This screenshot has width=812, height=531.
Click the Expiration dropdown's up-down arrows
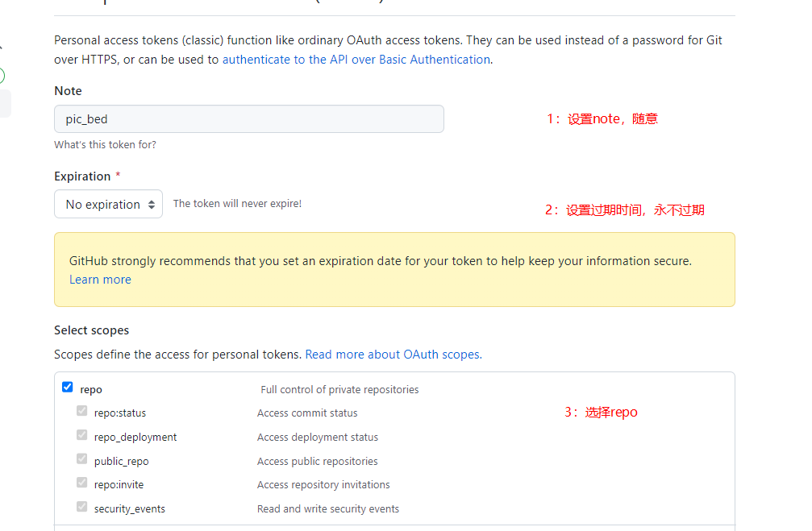[x=151, y=205]
